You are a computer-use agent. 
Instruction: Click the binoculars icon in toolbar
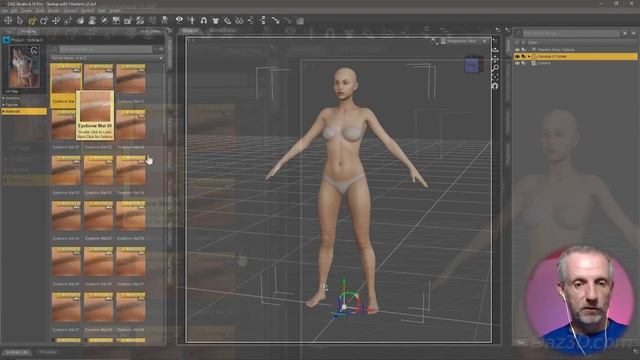(239, 20)
